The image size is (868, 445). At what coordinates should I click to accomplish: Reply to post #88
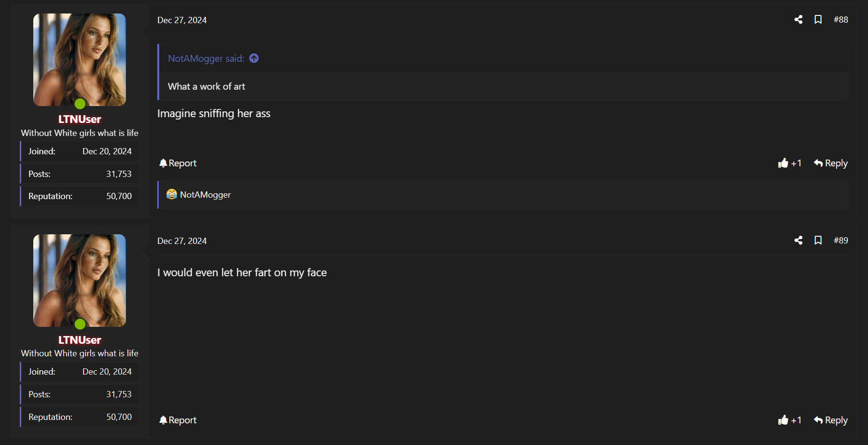(x=830, y=163)
